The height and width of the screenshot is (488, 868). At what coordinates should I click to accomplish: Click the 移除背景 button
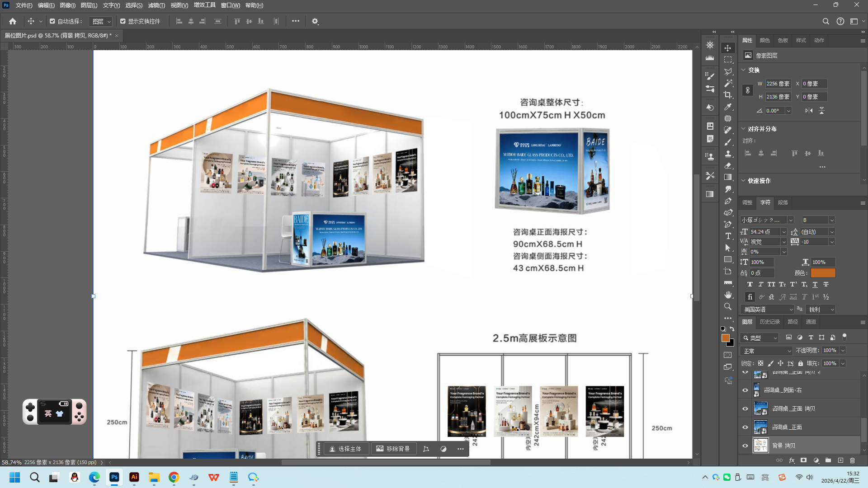(393, 449)
